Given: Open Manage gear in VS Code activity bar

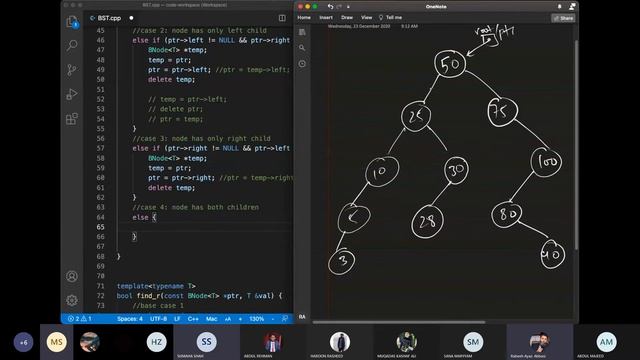Looking at the screenshot, I should click(72, 300).
